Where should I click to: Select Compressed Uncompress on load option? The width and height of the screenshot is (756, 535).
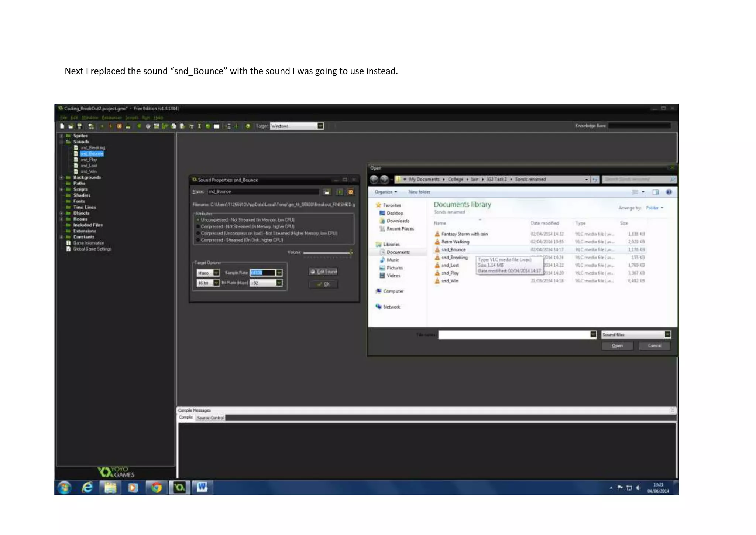point(198,234)
